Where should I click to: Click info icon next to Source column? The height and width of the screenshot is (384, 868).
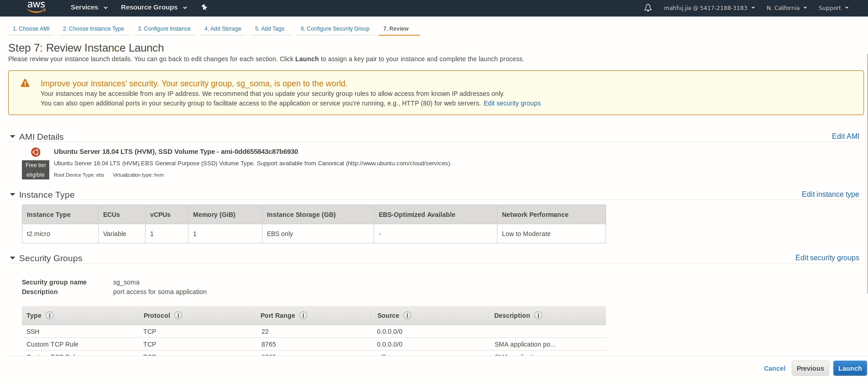[x=408, y=315]
